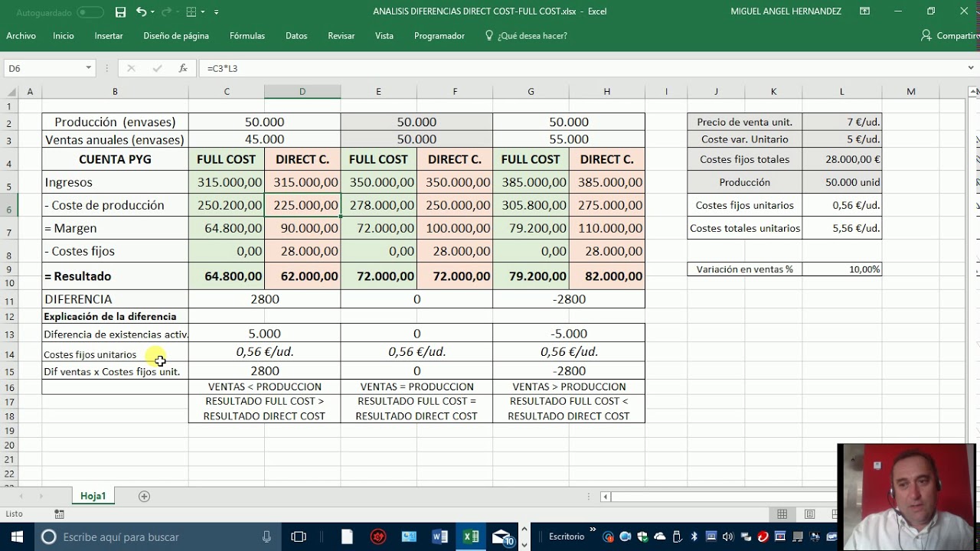Select the DIFERENCIA cell with -2800
Viewport: 980px width, 551px height.
tap(569, 299)
